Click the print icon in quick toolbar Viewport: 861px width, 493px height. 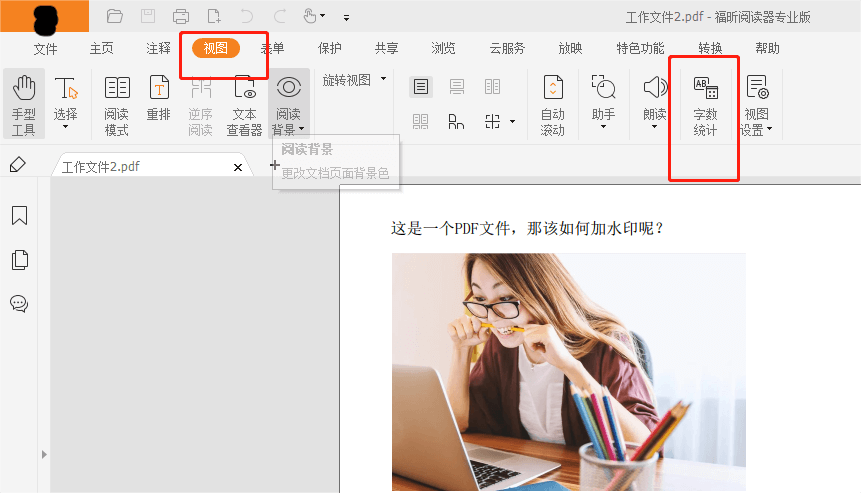[x=181, y=16]
